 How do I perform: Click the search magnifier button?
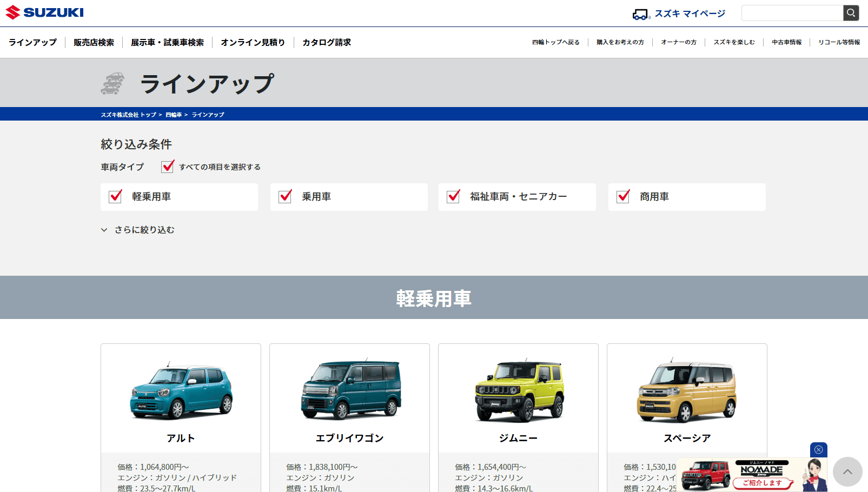tap(851, 13)
